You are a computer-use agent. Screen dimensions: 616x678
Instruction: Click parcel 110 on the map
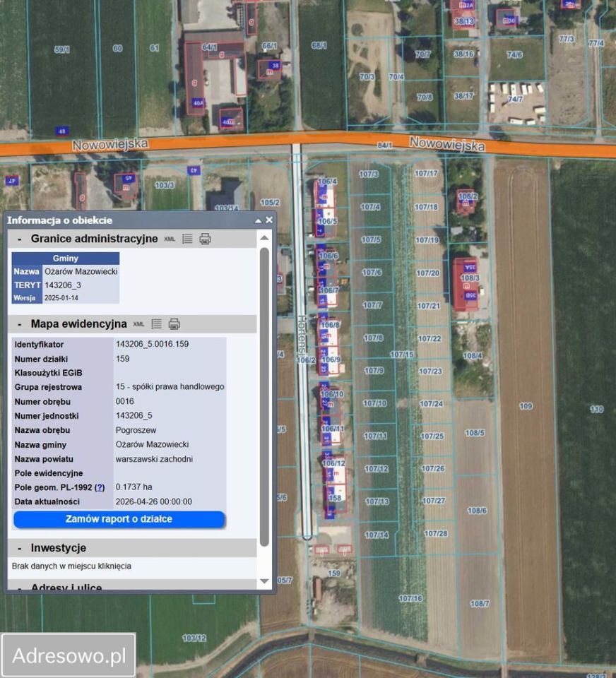[x=596, y=409]
